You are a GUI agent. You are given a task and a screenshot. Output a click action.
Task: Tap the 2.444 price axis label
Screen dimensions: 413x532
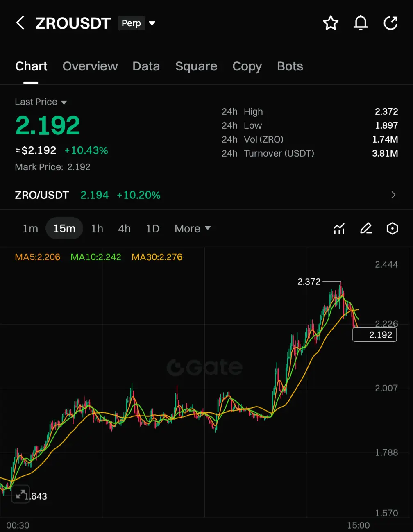(x=386, y=264)
